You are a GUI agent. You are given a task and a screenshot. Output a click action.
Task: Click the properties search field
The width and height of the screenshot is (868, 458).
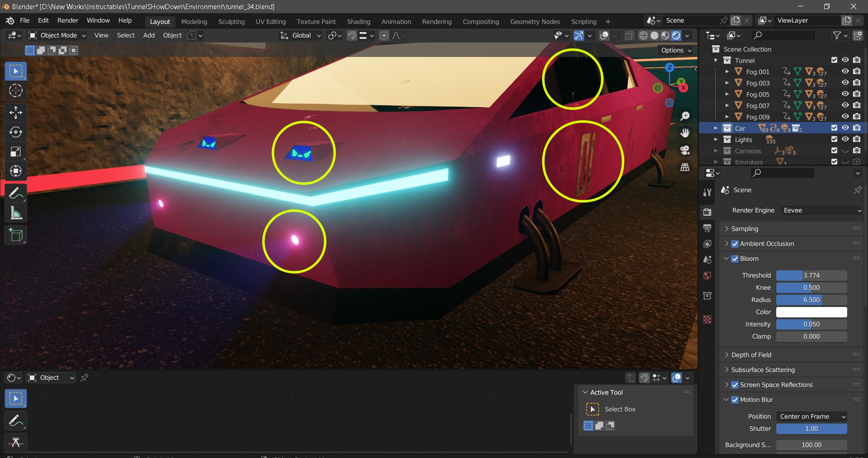pos(783,173)
